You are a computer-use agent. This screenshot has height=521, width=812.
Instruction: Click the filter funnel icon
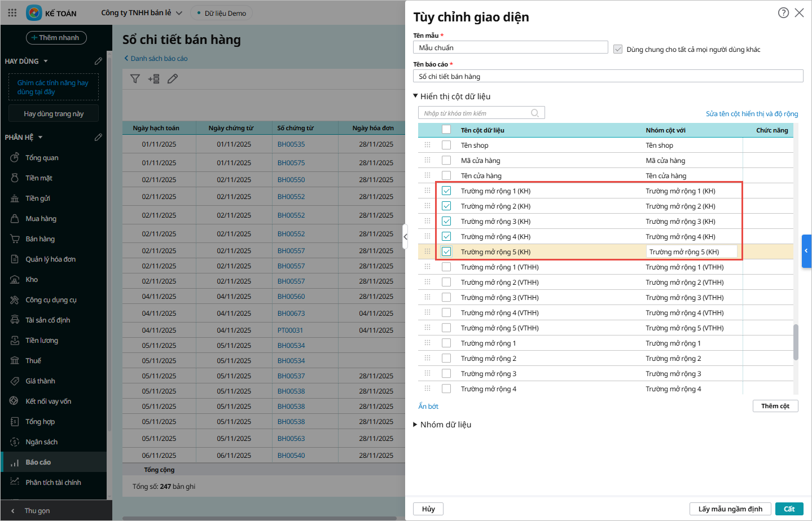[x=135, y=79]
